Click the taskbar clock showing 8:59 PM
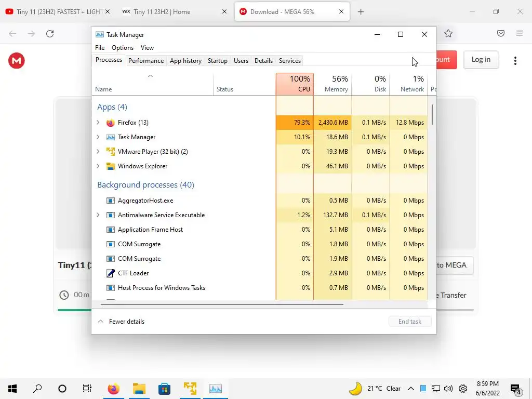 (x=487, y=389)
